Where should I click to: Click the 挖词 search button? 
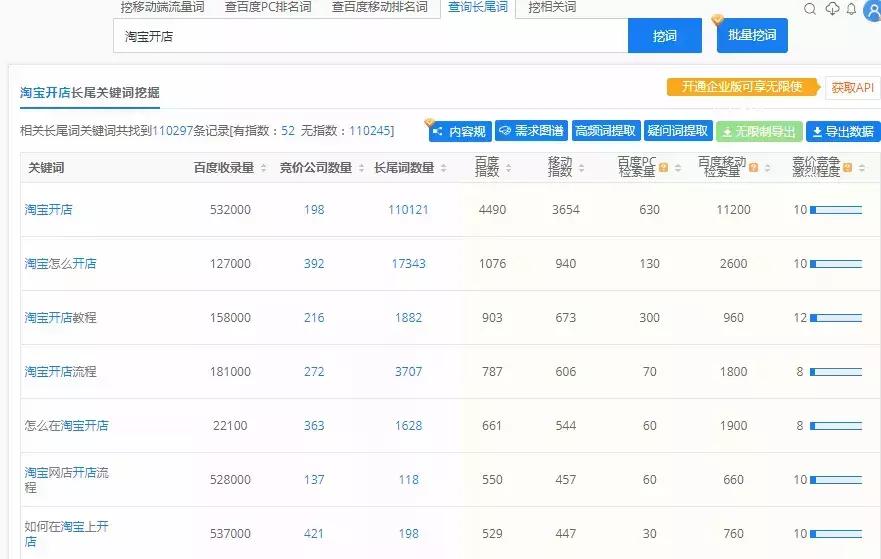click(x=665, y=35)
